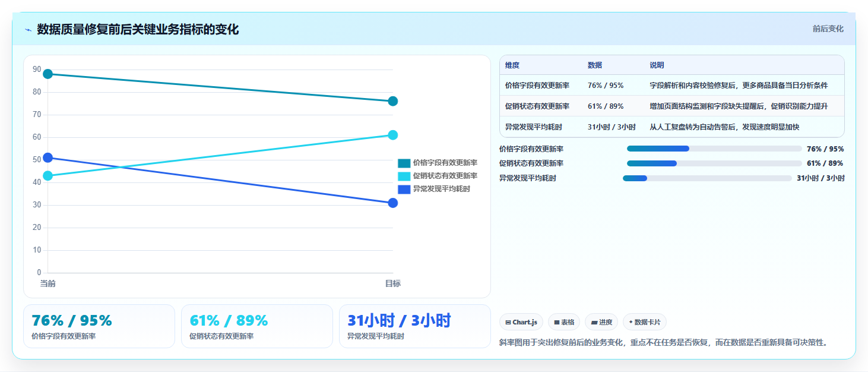Click legend text 异常发现平均耗时
Screen dimensions: 868x372
[x=442, y=189]
